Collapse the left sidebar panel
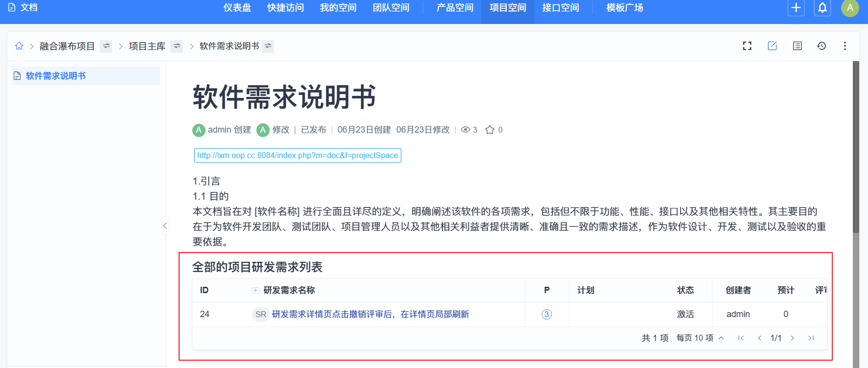This screenshot has height=368, width=868. point(165,226)
